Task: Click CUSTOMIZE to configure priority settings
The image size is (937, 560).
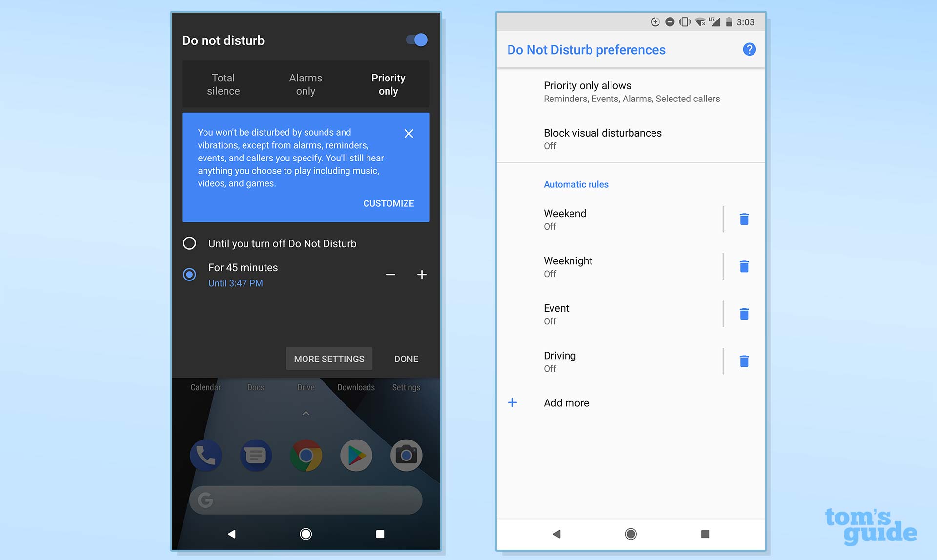Action: tap(389, 203)
